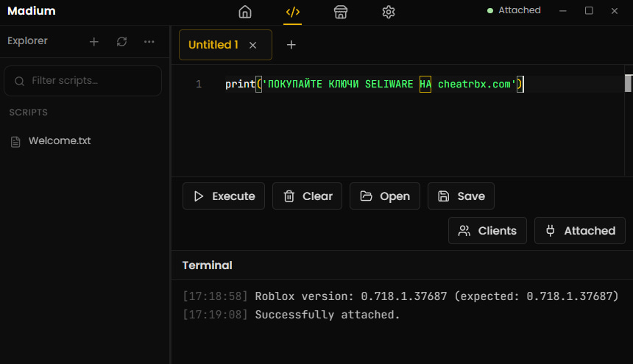Click the 'Successfully attached.' terminal line
This screenshot has height=364, width=633.
(291, 315)
